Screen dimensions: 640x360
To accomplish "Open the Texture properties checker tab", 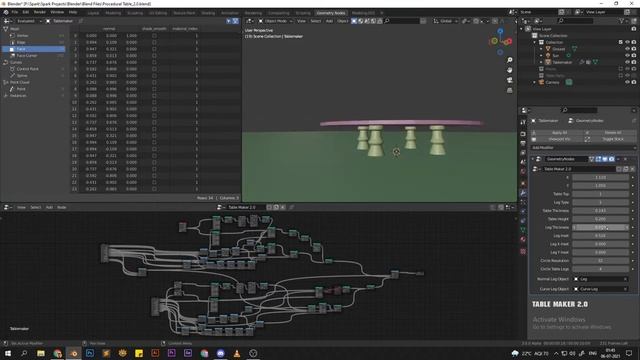I will pos(523,251).
